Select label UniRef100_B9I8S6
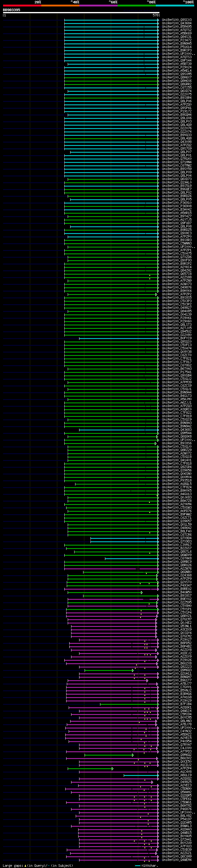Viewport: 197px width, 868px height. 177,443
